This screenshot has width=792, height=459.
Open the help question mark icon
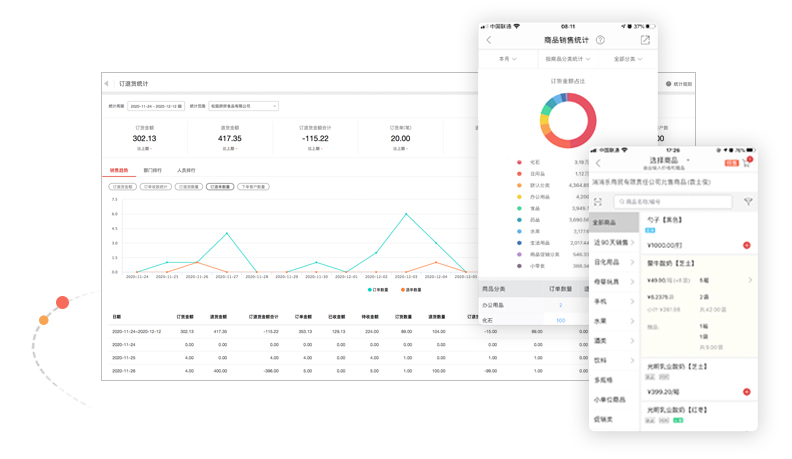(x=600, y=40)
